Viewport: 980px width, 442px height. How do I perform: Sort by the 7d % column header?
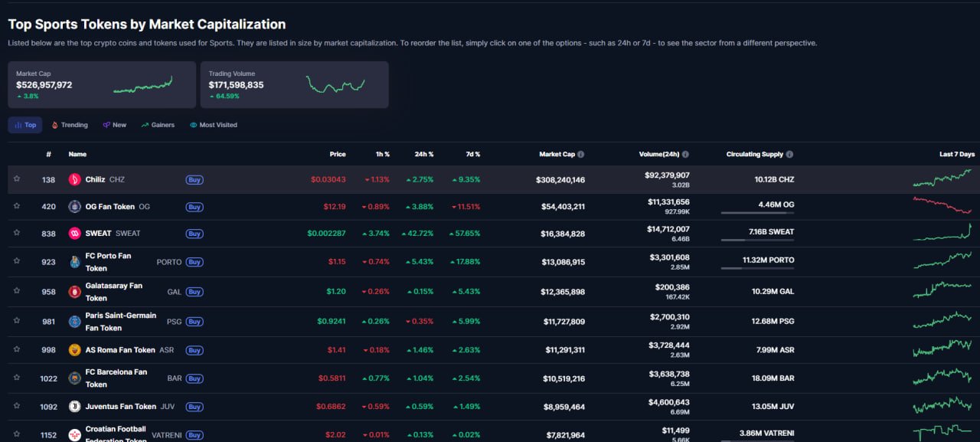click(472, 154)
